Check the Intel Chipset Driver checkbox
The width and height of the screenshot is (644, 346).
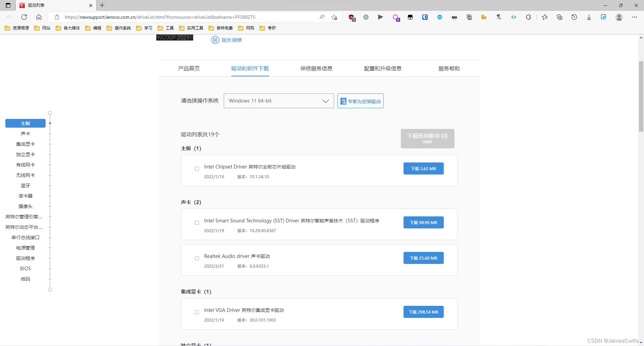click(197, 169)
